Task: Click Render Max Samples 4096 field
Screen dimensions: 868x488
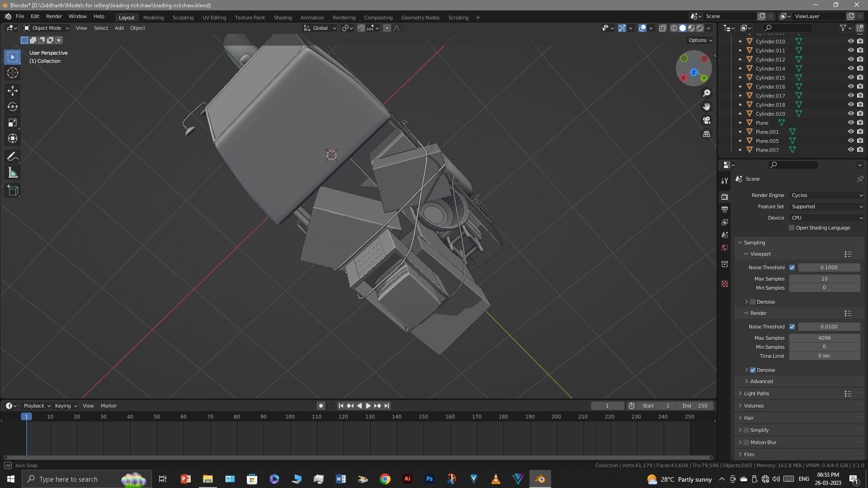Action: tap(824, 338)
